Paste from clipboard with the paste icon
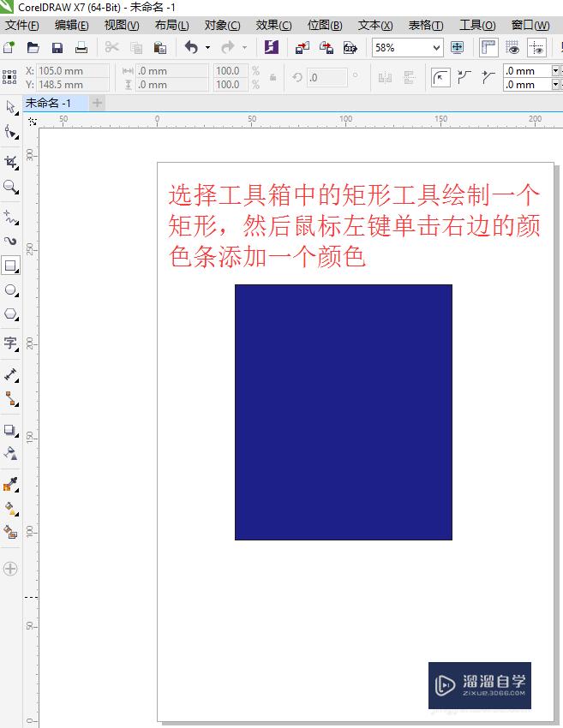 [x=159, y=47]
